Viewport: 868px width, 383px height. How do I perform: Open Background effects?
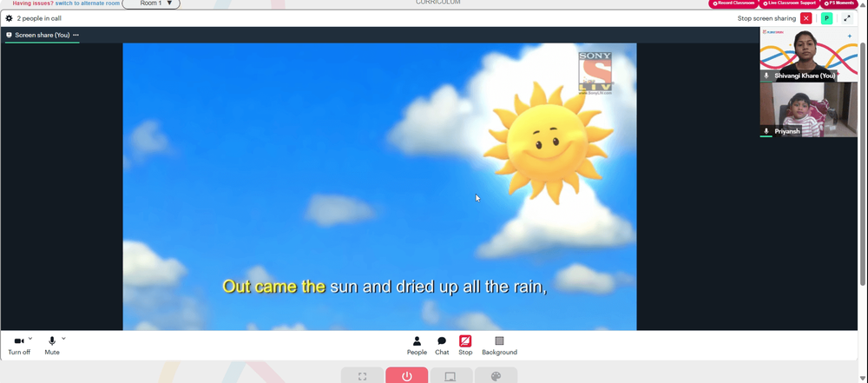[x=499, y=346]
